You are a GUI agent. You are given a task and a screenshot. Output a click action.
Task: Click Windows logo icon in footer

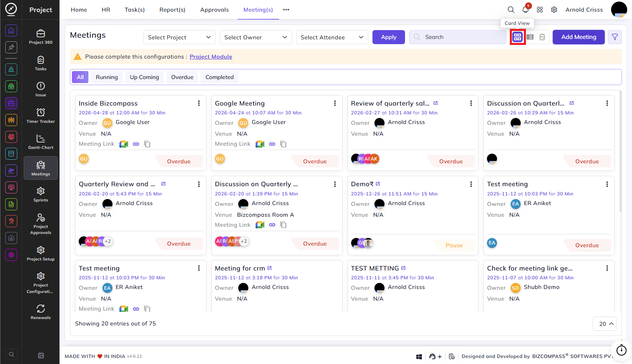tap(419, 356)
